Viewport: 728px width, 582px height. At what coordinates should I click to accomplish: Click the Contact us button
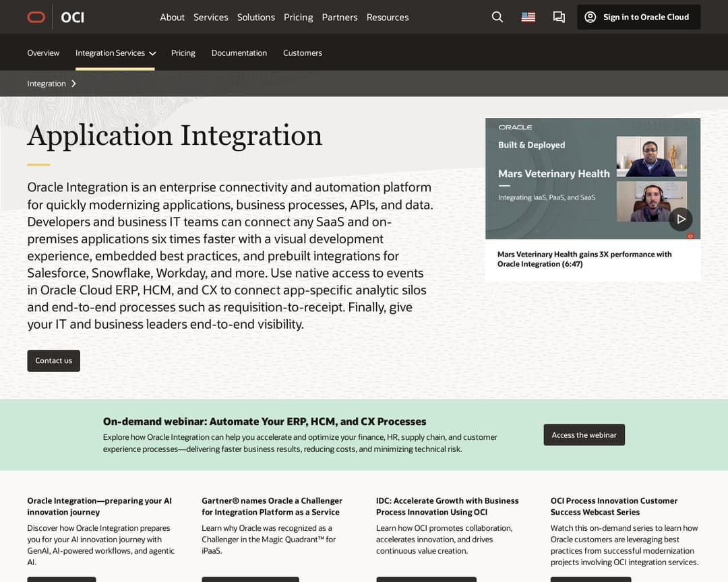(x=53, y=360)
